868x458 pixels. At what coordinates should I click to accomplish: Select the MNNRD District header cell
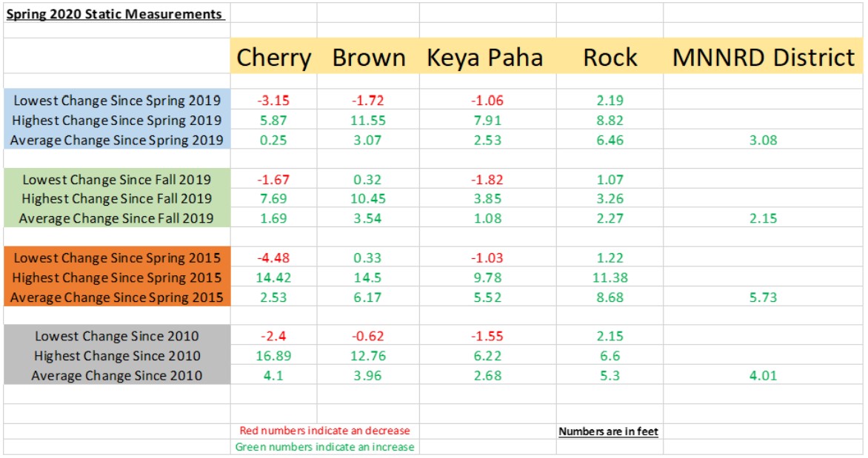[763, 58]
